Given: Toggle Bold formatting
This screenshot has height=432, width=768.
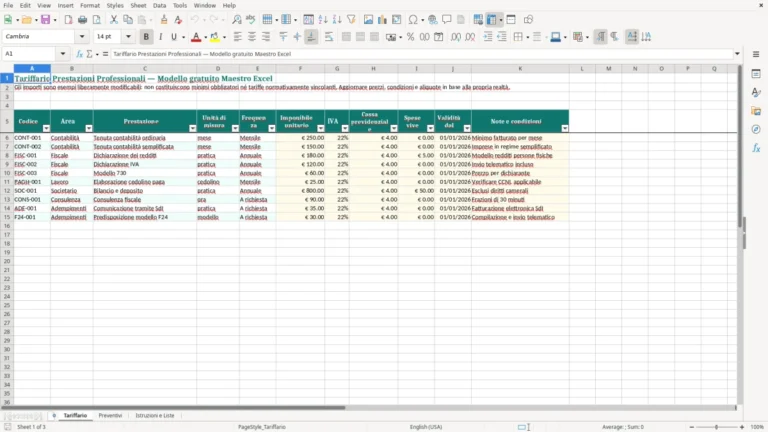Looking at the screenshot, I should (146, 37).
